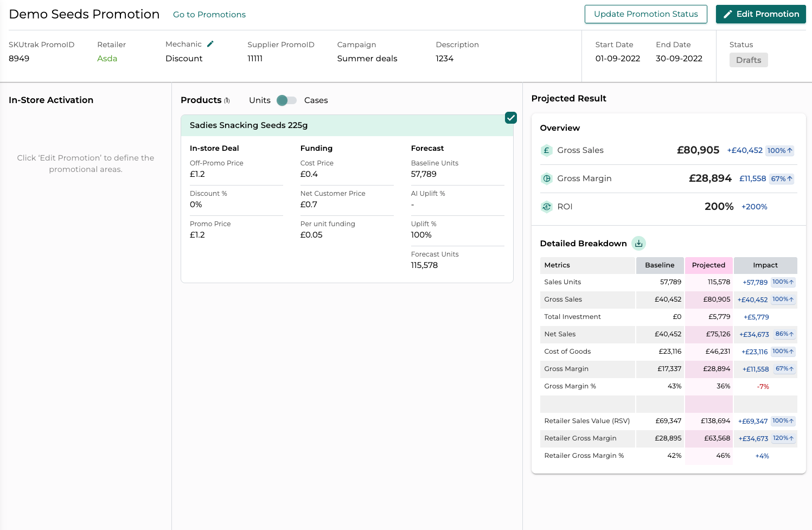
Task: Click the Gross Sales pound icon
Action: pos(547,150)
